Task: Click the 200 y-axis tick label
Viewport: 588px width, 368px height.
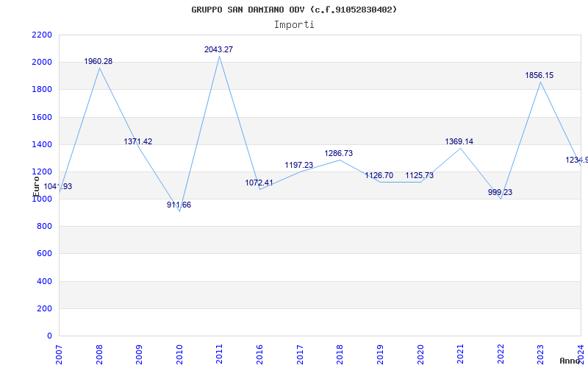Action: click(x=44, y=308)
